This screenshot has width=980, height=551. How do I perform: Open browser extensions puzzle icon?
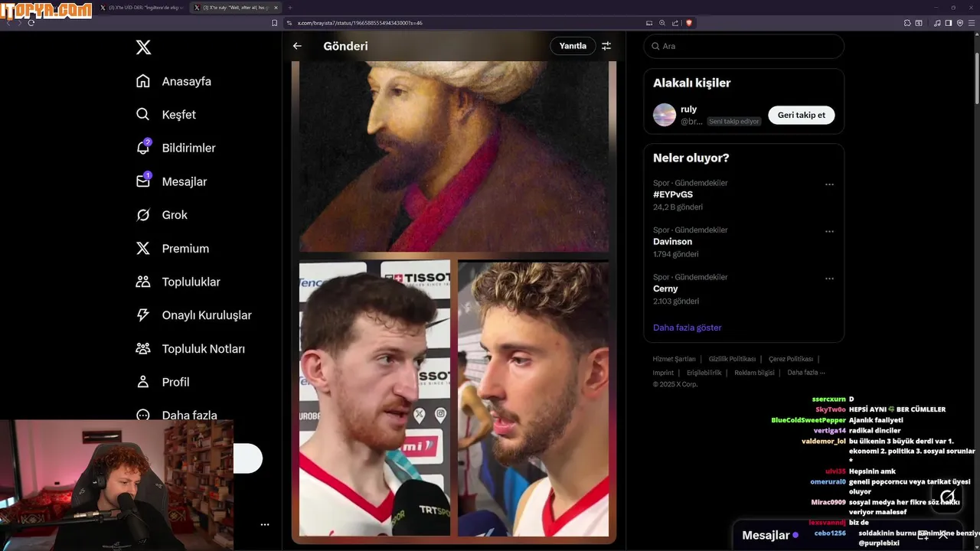tap(907, 23)
